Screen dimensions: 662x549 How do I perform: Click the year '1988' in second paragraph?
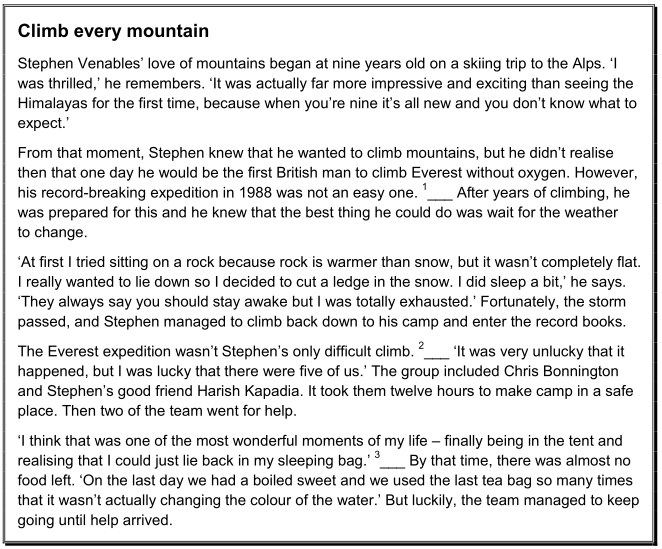(x=255, y=193)
